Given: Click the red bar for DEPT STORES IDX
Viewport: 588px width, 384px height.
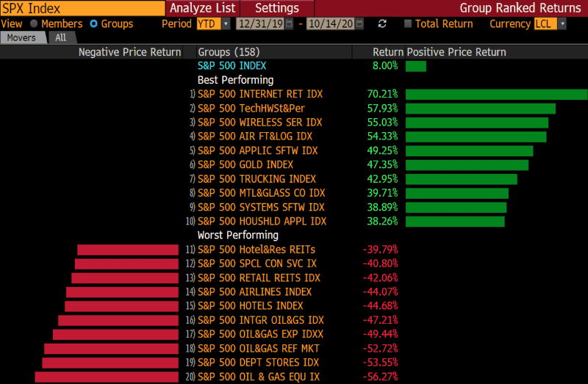Looking at the screenshot, I should [x=110, y=363].
